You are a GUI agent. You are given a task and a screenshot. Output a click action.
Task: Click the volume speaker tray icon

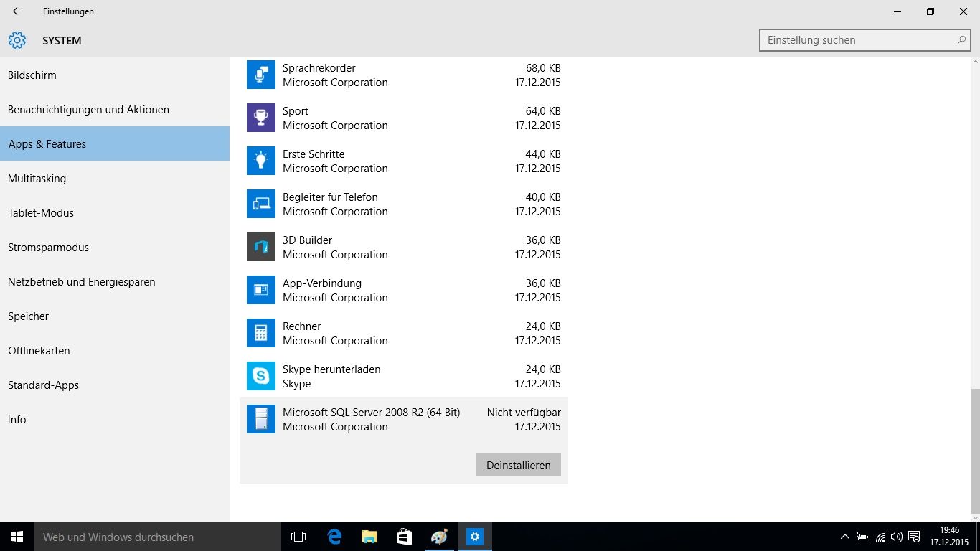(x=896, y=537)
